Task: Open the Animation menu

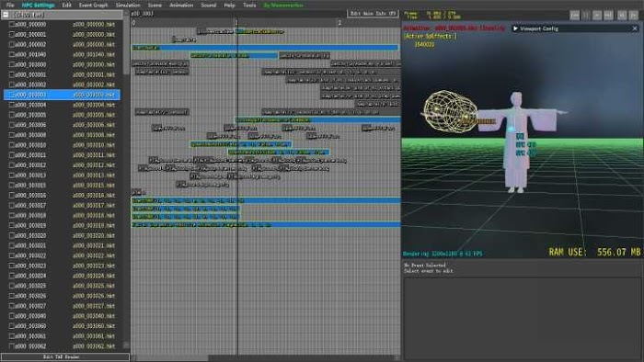Action: [181, 5]
